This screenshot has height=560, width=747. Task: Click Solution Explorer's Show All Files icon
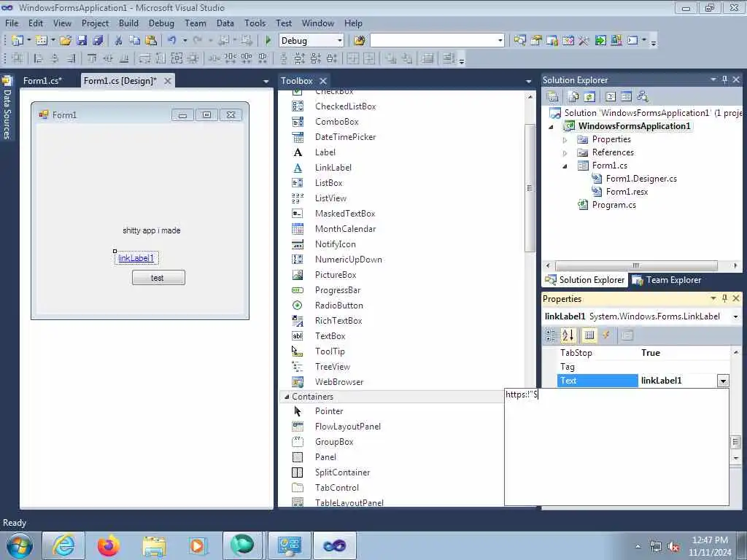[573, 97]
